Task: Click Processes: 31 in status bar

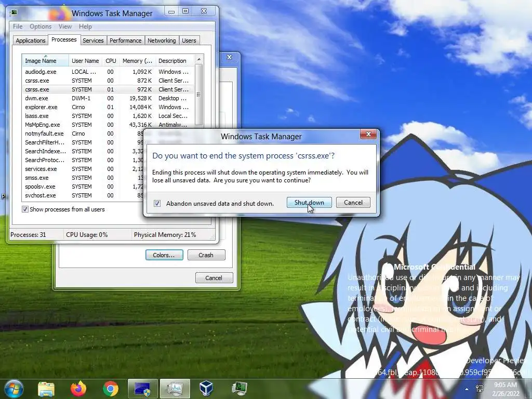Action: [x=28, y=235]
